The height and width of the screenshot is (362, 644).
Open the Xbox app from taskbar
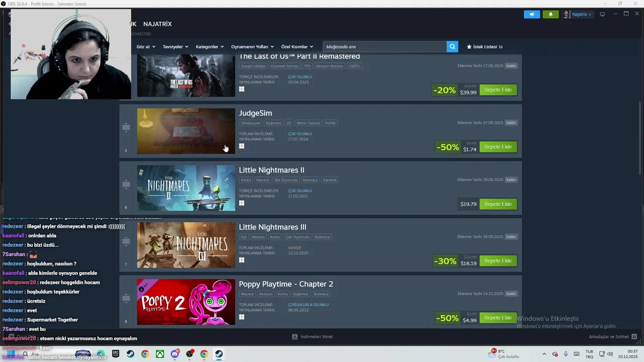(159, 354)
